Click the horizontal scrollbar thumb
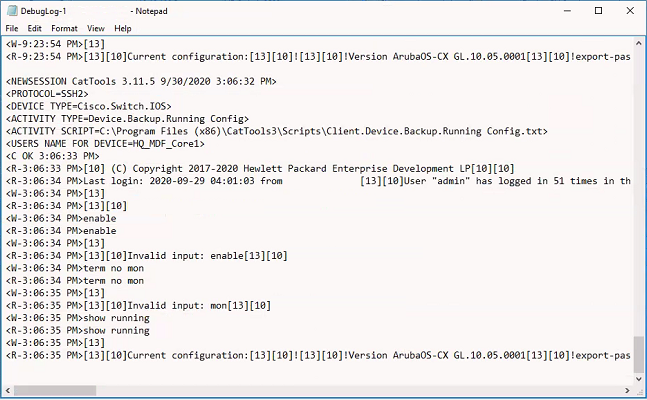Viewport: 647px width, 400px height. coord(55,391)
